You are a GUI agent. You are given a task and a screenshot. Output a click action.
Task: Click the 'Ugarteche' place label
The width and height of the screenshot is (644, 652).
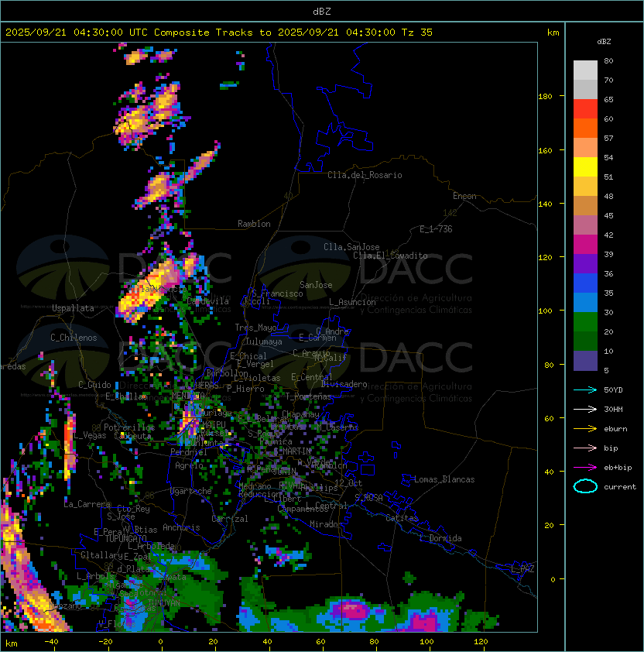pyautogui.click(x=191, y=491)
